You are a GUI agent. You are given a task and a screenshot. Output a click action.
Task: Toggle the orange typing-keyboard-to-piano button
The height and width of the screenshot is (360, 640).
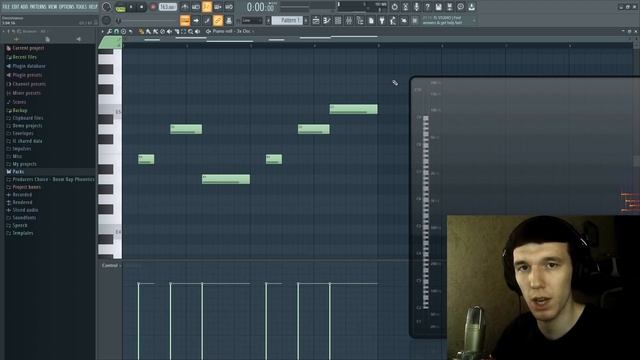[x=185, y=20]
